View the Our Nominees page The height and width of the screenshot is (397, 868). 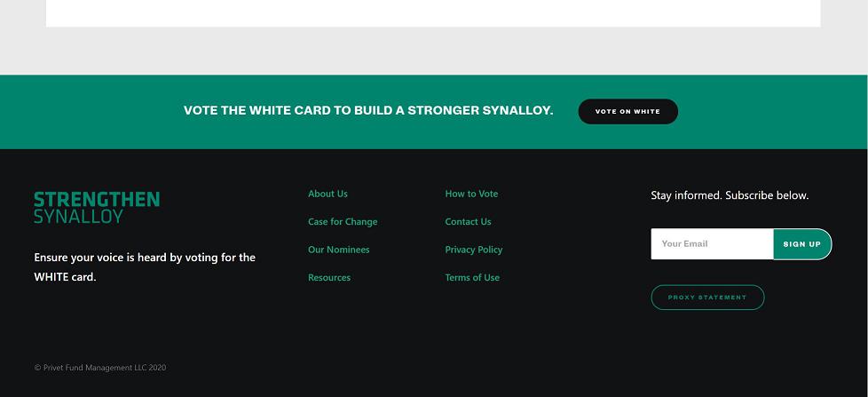tap(338, 250)
